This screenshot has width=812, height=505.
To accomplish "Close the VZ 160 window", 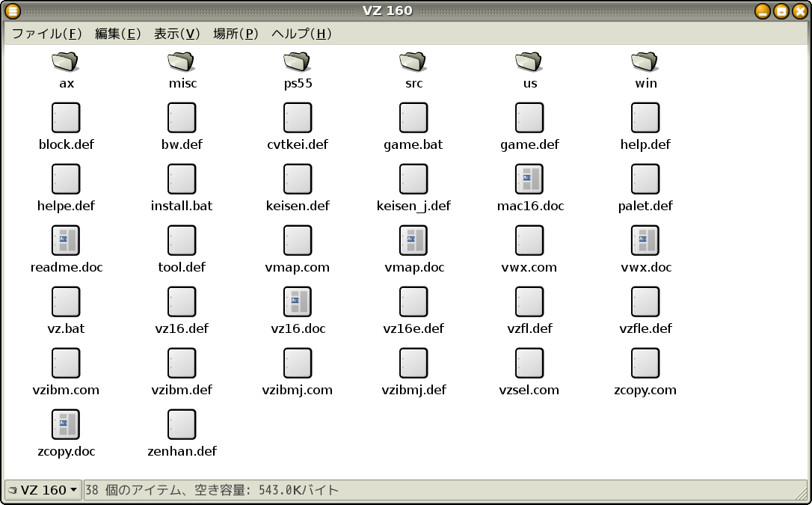I will click(799, 11).
